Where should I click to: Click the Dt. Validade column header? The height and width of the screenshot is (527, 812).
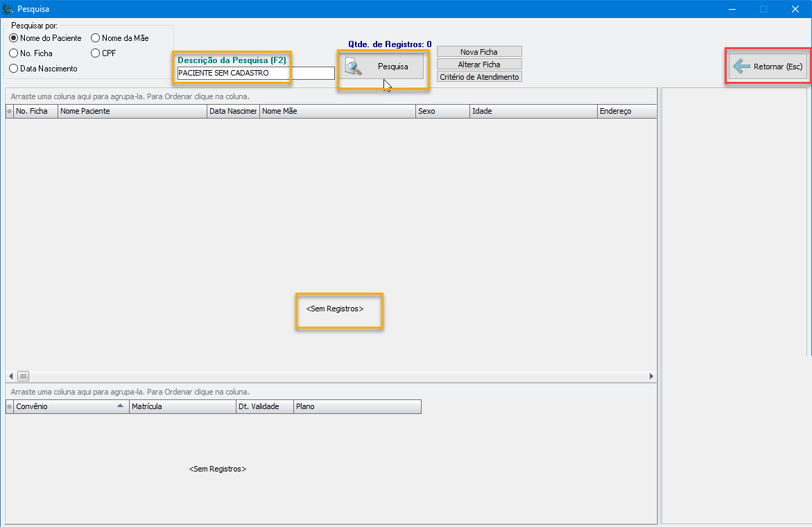264,406
